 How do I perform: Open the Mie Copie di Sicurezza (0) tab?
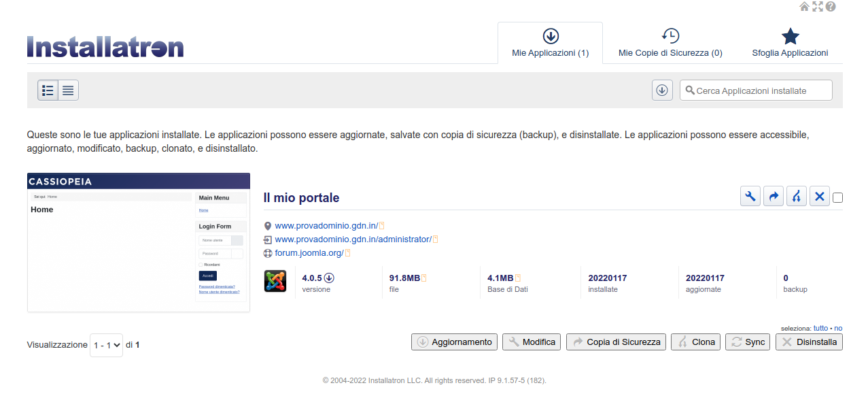click(670, 43)
